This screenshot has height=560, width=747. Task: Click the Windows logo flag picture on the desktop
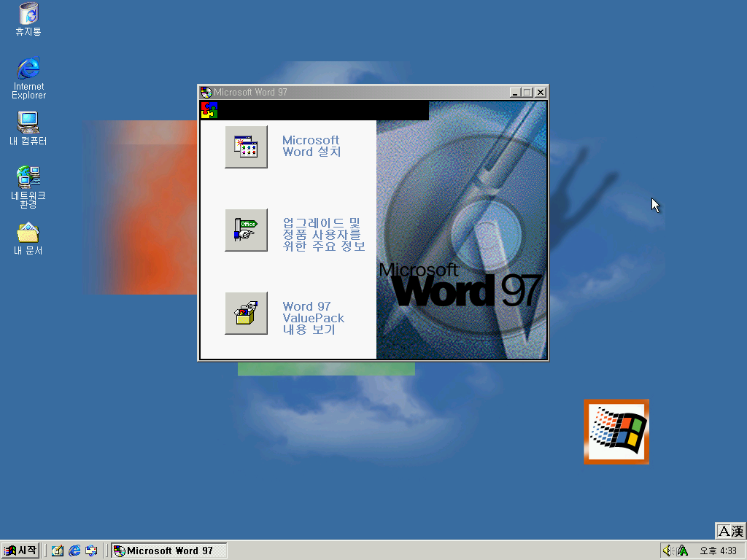click(x=616, y=432)
